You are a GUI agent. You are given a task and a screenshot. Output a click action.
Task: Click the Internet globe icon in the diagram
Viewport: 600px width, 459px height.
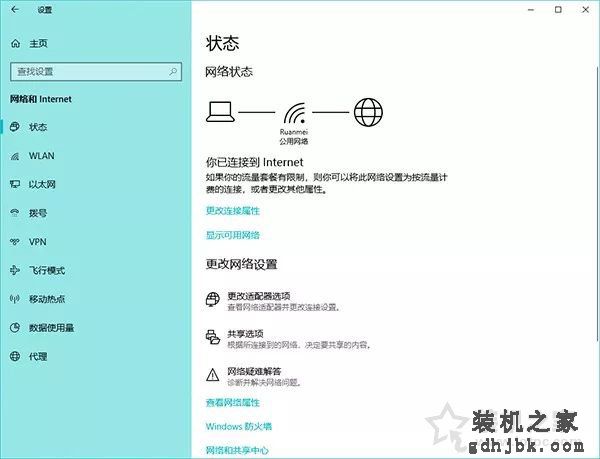coord(368,112)
